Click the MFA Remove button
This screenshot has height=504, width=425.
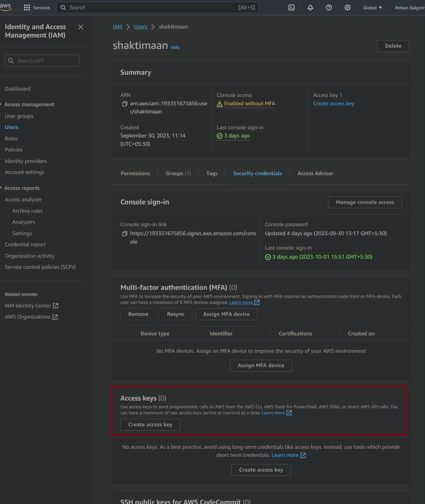(138, 314)
